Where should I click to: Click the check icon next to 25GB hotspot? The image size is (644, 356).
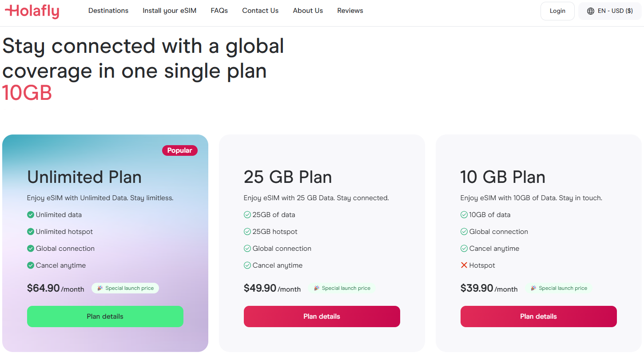[247, 232]
